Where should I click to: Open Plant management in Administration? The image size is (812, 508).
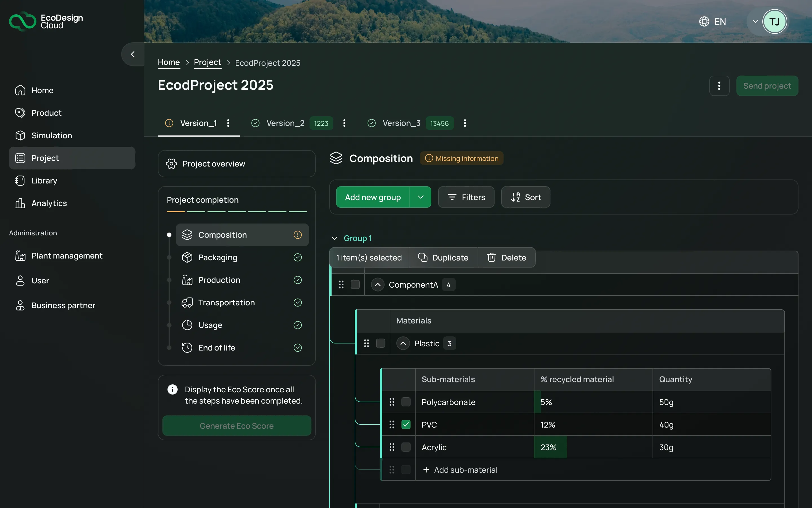pyautogui.click(x=72, y=256)
